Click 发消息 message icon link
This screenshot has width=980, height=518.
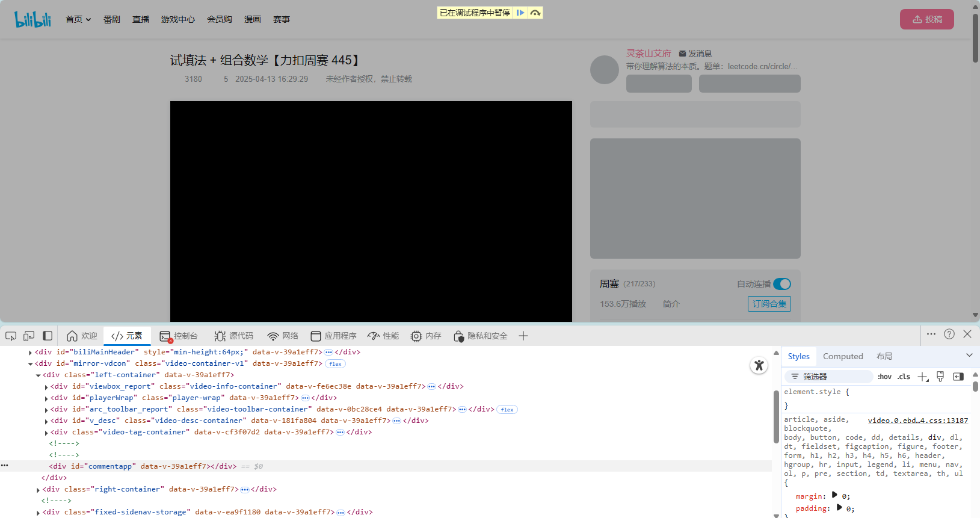(695, 54)
